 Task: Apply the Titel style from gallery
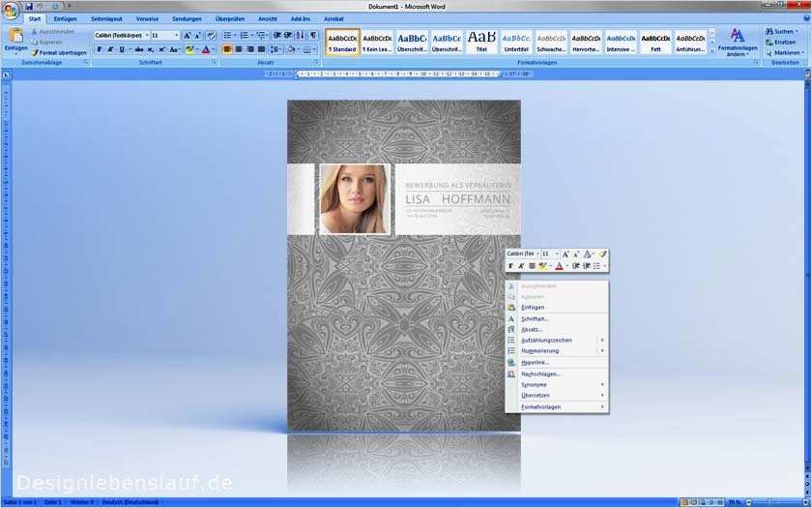[481, 42]
